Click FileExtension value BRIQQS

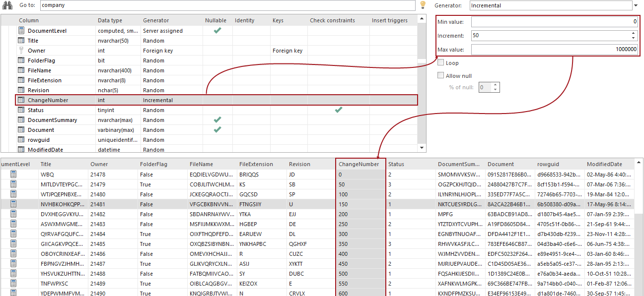point(250,174)
